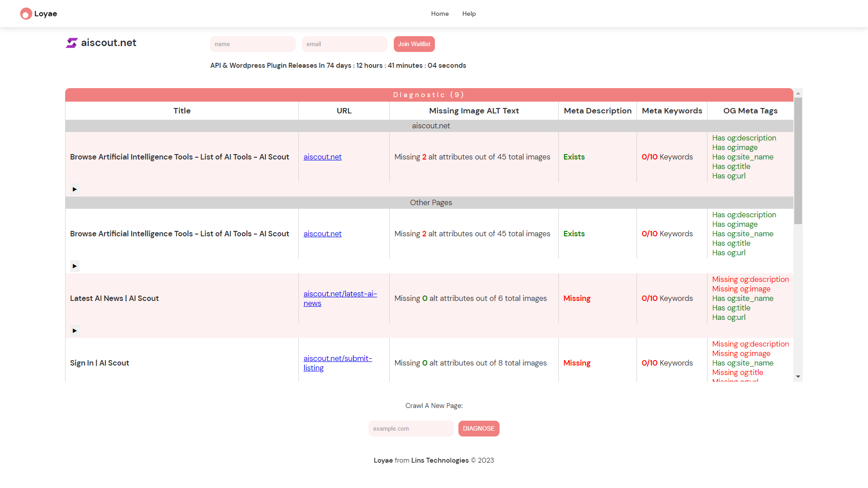Click the Title column header
The height and width of the screenshot is (488, 868).
click(x=182, y=111)
